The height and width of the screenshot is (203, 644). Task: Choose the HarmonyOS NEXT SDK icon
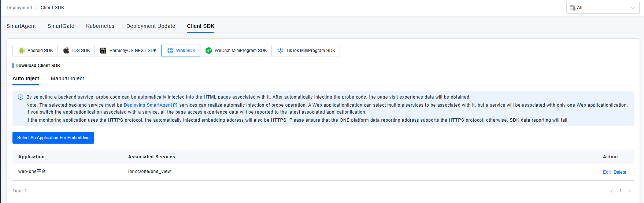pos(103,51)
